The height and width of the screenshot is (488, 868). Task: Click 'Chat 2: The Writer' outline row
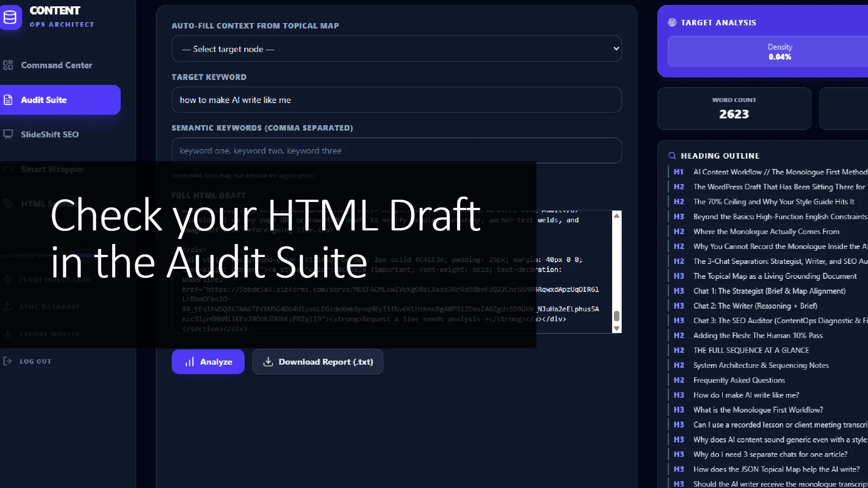(768, 306)
